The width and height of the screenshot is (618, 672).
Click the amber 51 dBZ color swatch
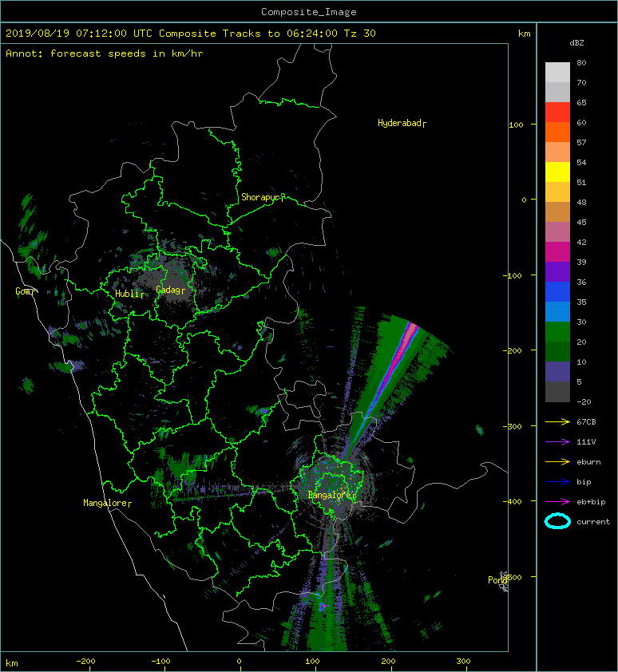point(557,192)
